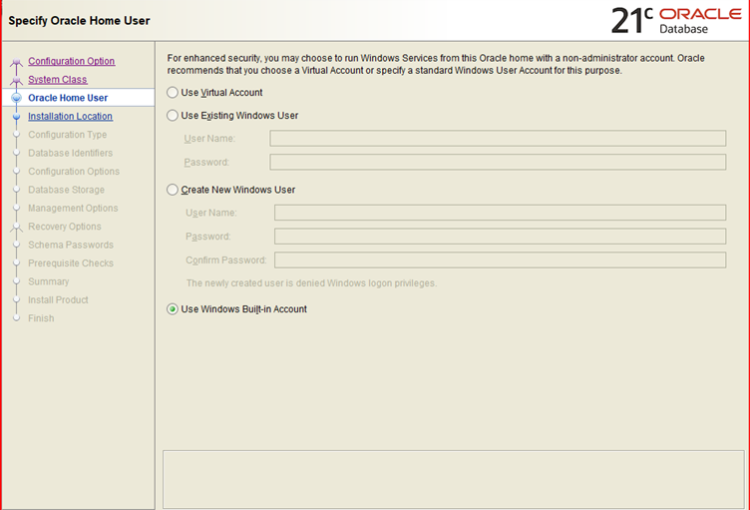The width and height of the screenshot is (750, 510).
Task: Click the Confirm Password field
Action: (499, 260)
